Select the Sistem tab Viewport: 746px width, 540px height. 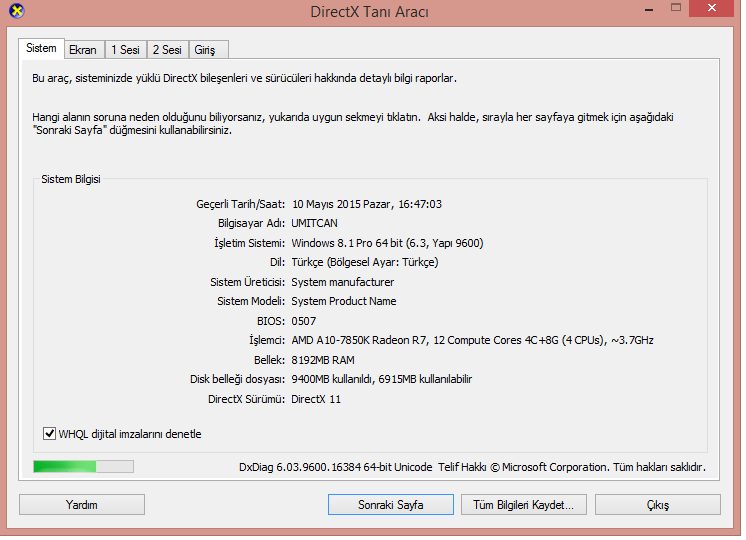[41, 49]
